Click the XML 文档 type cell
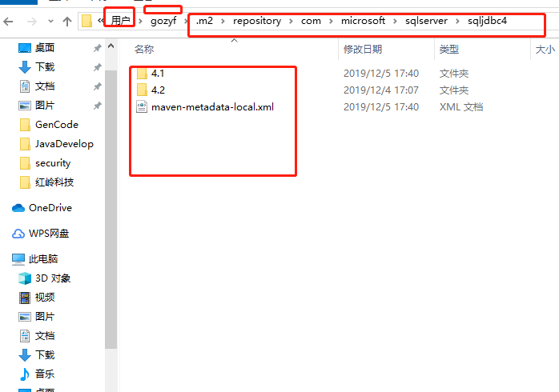Viewport: 559px width, 392px height. 461,107
